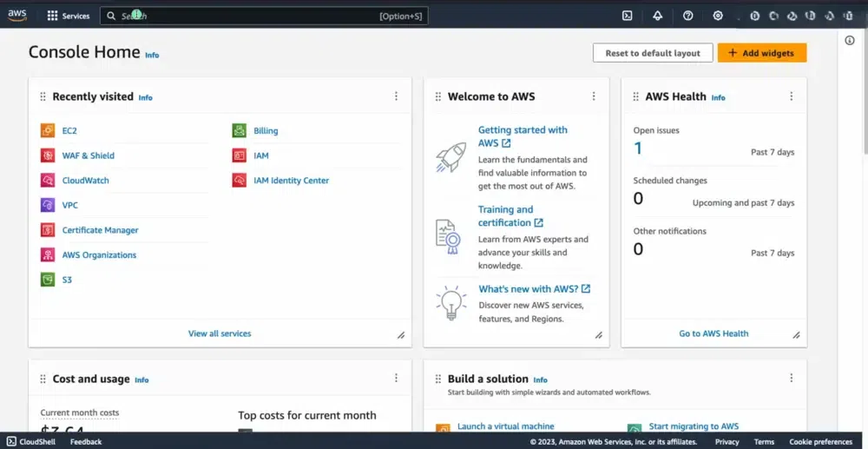Select the S3 bucket icon
The image size is (868, 449).
point(48,280)
